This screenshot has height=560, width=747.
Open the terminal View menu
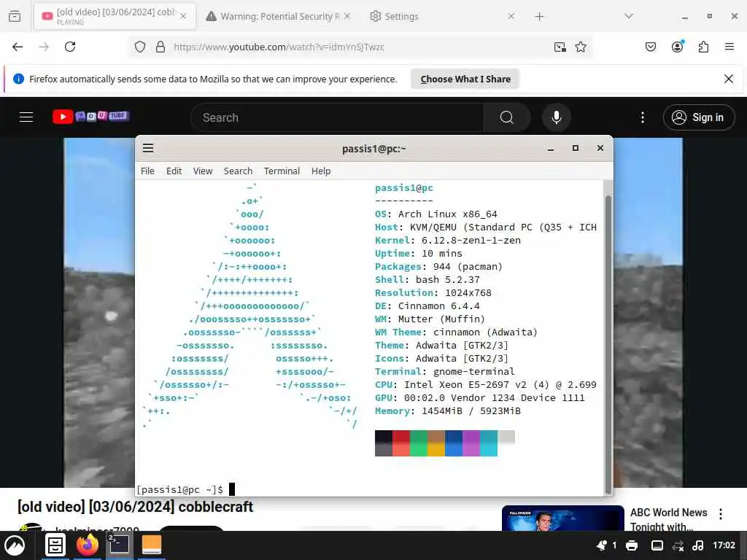point(203,171)
